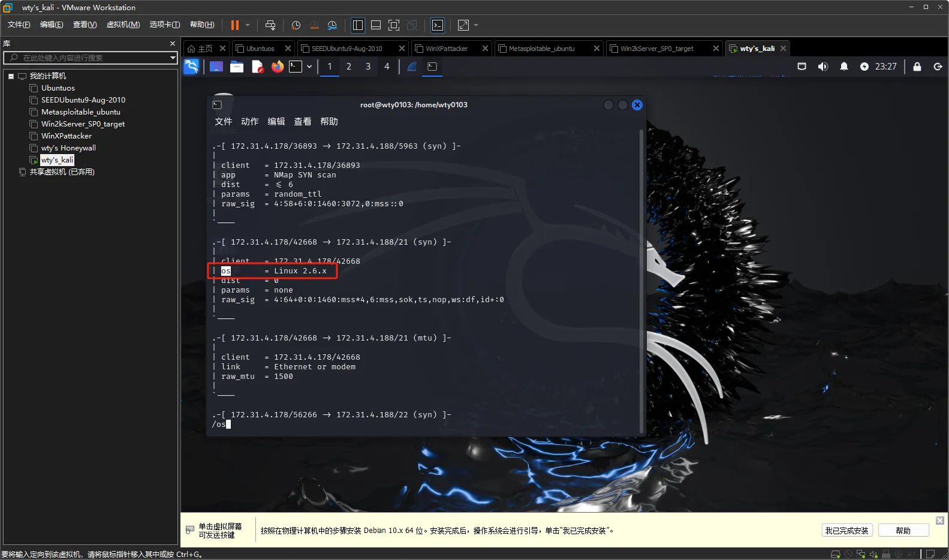Select Ubuntuos in the library tree
The image size is (949, 560).
(58, 88)
